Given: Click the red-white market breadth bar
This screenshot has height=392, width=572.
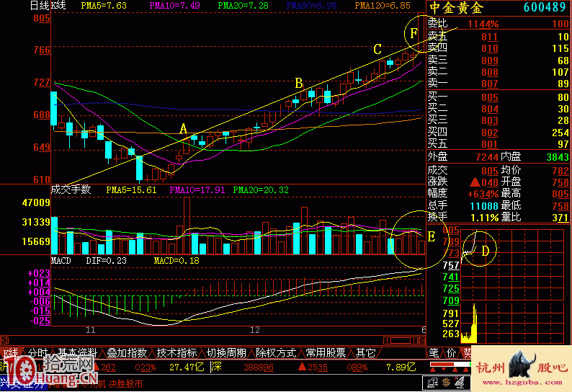Looking at the screenshot, I should (450, 365).
